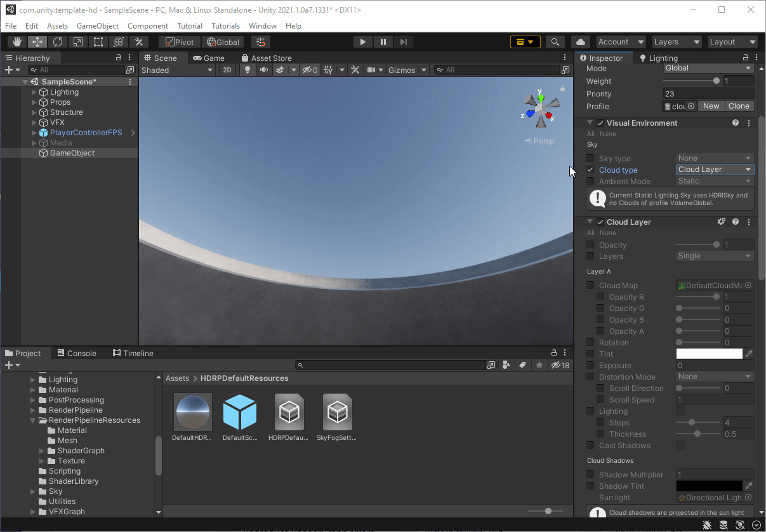
Task: Switch to the Lighting tab
Action: click(x=658, y=58)
